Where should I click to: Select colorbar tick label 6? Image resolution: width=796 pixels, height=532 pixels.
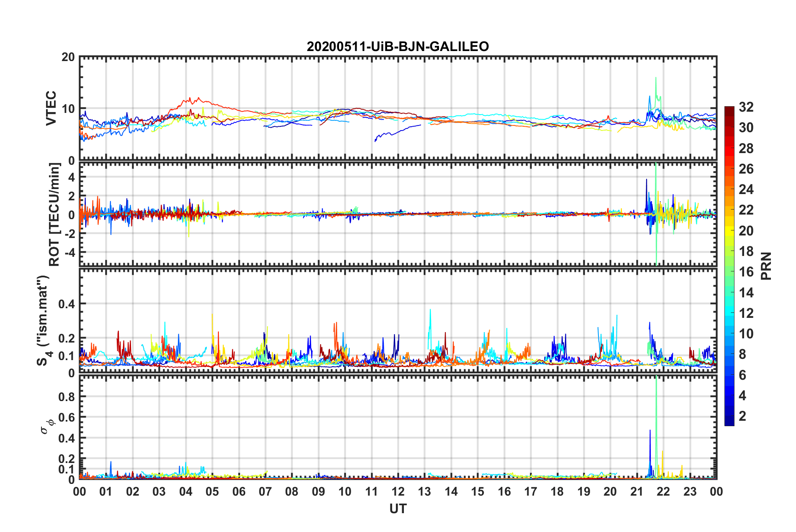pyautogui.click(x=742, y=375)
